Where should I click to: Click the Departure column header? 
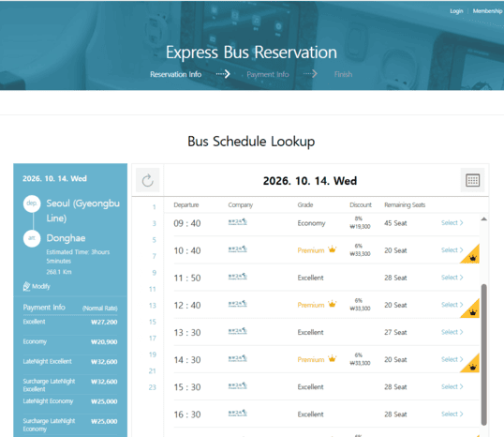(186, 205)
